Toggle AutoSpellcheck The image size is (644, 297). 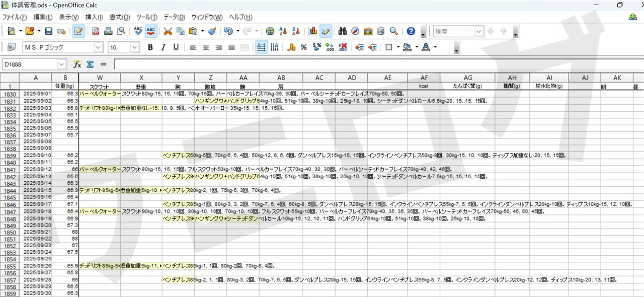point(150,31)
